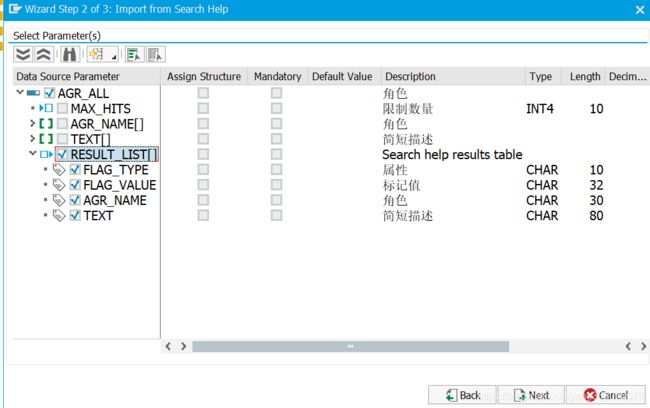Screen dimensions: 650x408
Task: Click the tag icon next to FLAG_TYPE
Action: click(x=59, y=170)
